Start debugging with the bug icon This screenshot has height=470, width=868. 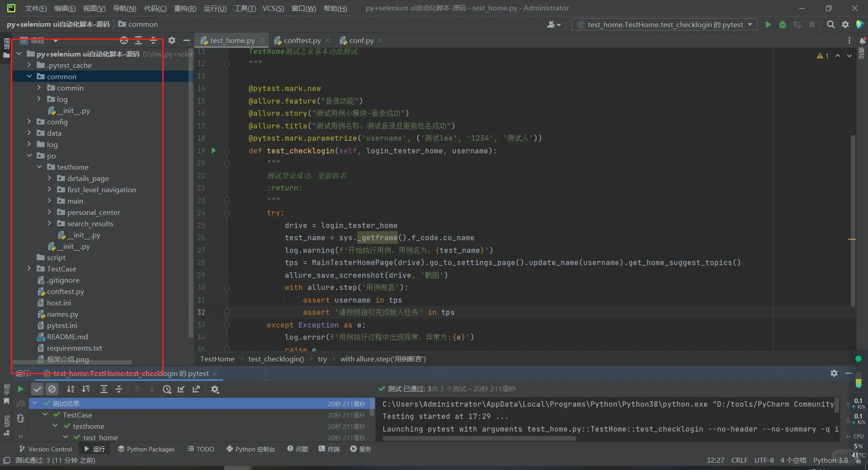783,25
